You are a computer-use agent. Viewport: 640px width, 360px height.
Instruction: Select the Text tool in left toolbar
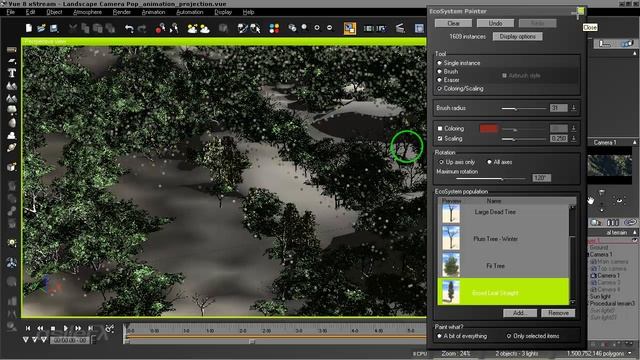pos(12,73)
